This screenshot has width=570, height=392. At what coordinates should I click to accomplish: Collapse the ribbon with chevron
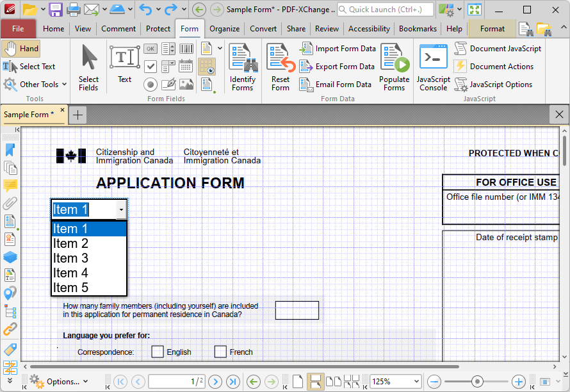(x=563, y=28)
